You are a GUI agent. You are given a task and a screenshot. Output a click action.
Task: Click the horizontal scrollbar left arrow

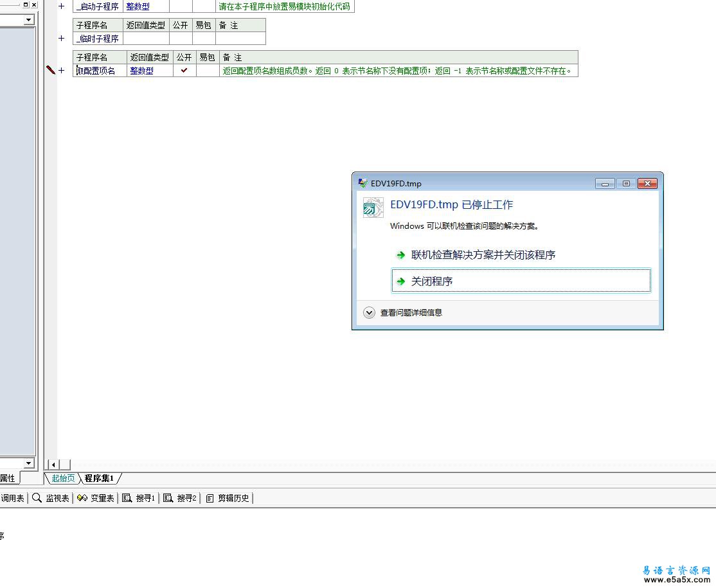53,465
